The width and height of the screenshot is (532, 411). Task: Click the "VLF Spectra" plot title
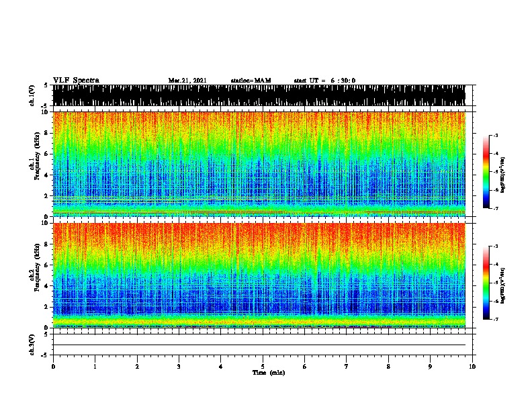click(x=76, y=81)
